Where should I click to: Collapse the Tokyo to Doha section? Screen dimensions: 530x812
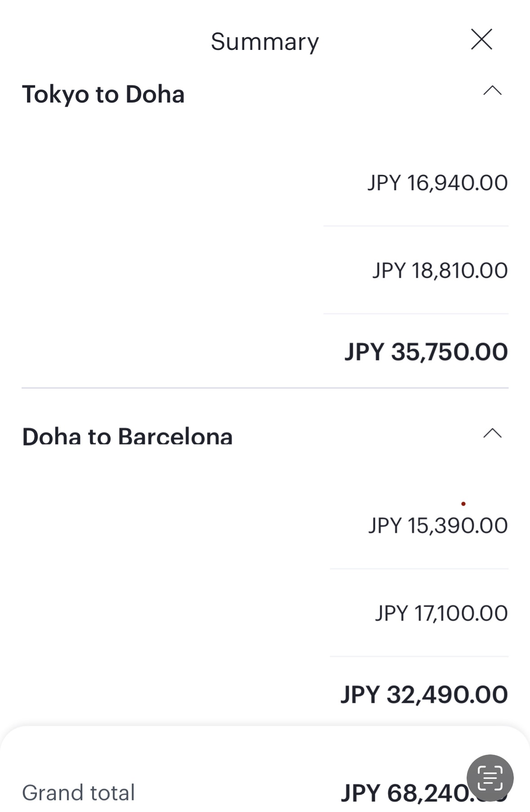[492, 91]
